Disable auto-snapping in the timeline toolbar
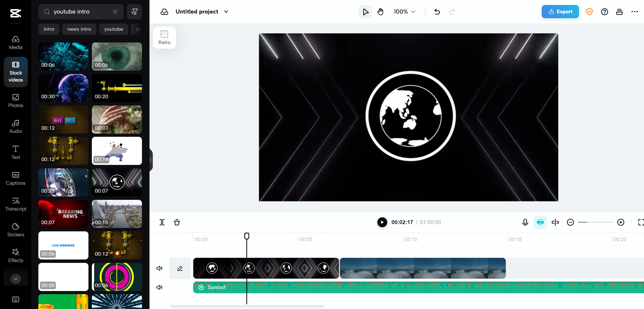Screen dimensions: 644x309 [x=540, y=222]
